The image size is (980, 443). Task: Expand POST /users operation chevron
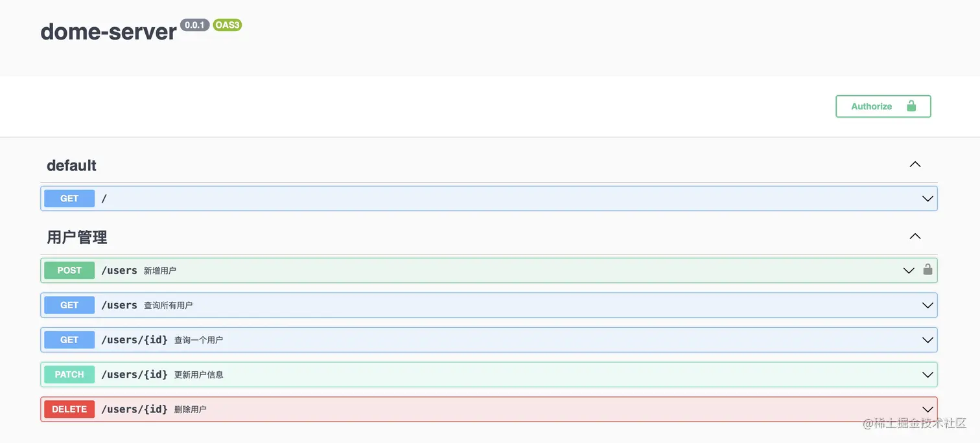click(909, 271)
